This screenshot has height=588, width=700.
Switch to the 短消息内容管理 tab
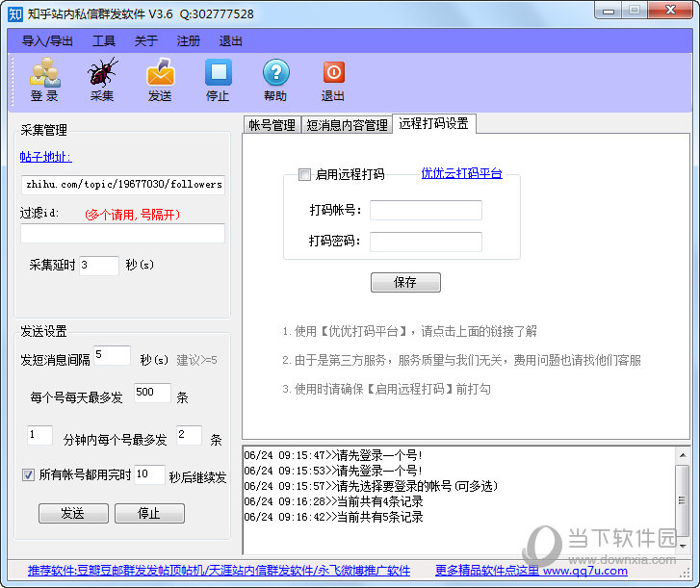[347, 125]
